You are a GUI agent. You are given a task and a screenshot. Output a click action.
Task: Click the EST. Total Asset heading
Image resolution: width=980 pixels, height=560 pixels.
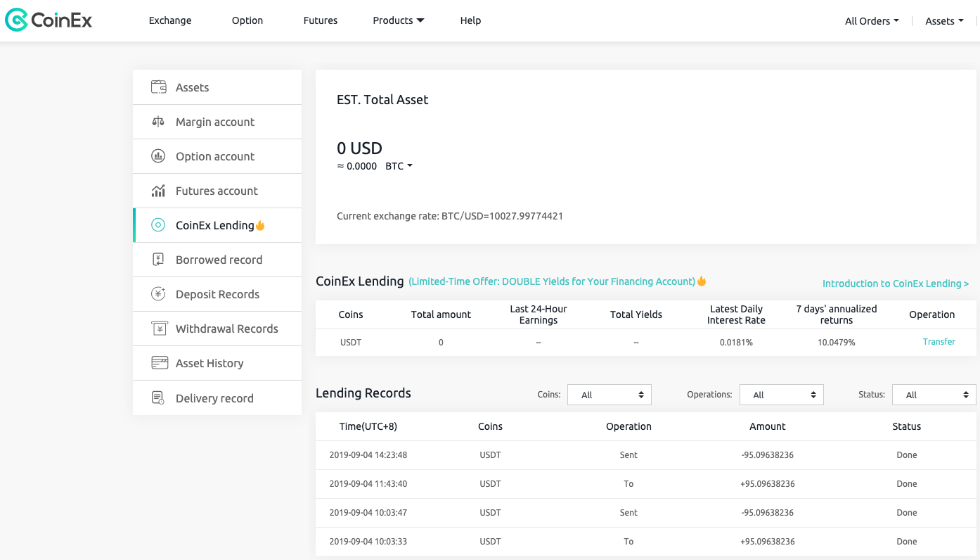pyautogui.click(x=382, y=100)
